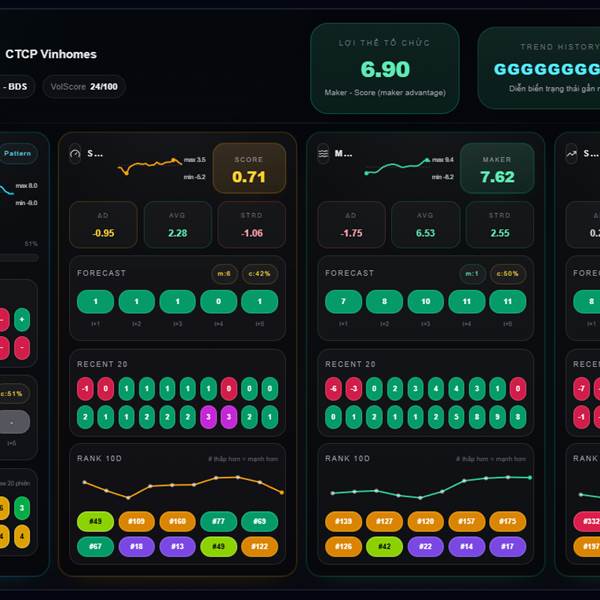The height and width of the screenshot is (600, 600).
Task: Click the orange Rank 10D line chart
Action: pyautogui.click(x=183, y=487)
